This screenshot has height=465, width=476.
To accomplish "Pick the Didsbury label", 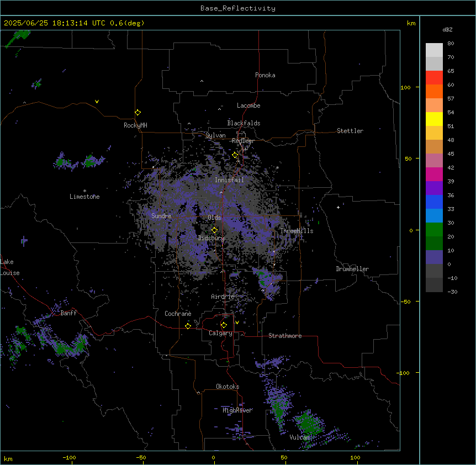I will coord(211,238).
